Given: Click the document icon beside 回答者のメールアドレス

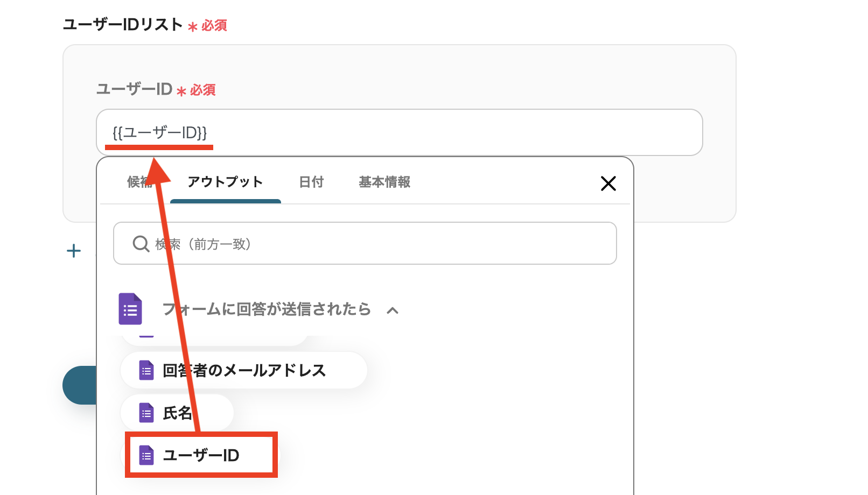Looking at the screenshot, I should [146, 370].
